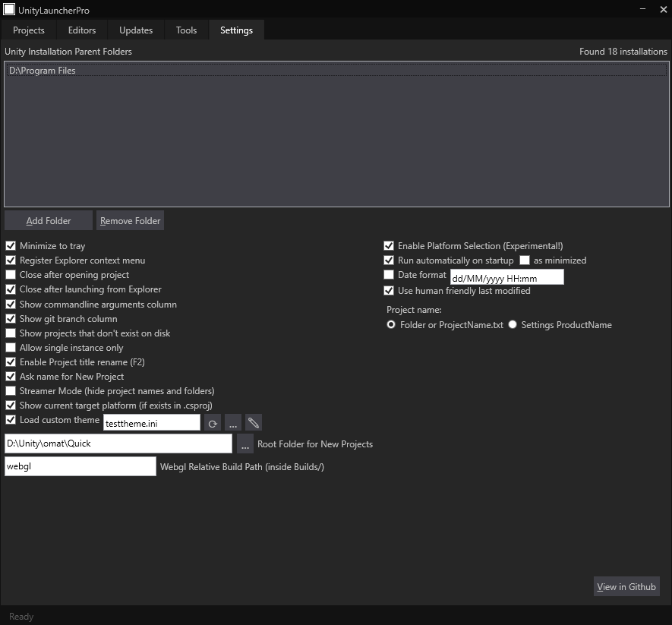The height and width of the screenshot is (625, 672).
Task: Enable Streamer Mode checkbox
Action: point(11,391)
